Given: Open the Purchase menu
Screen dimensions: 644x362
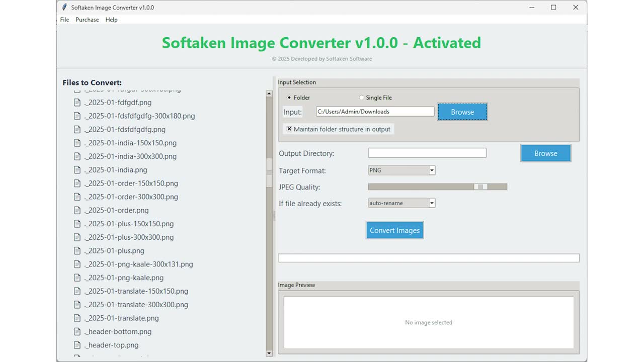Looking at the screenshot, I should point(87,20).
